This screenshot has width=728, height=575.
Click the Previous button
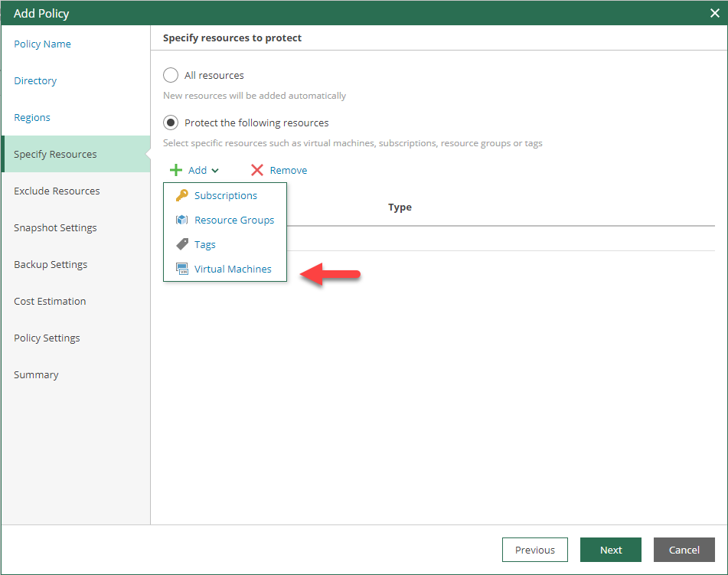[534, 550]
